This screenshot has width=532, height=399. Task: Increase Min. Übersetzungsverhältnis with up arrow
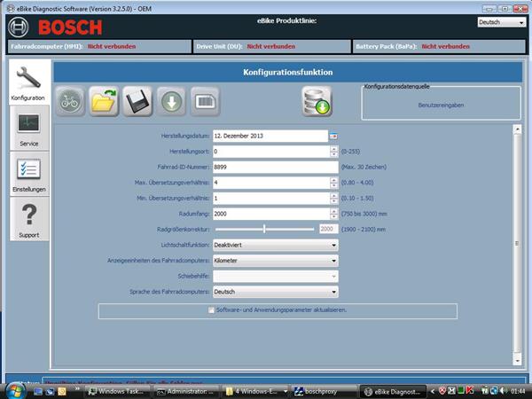334,196
